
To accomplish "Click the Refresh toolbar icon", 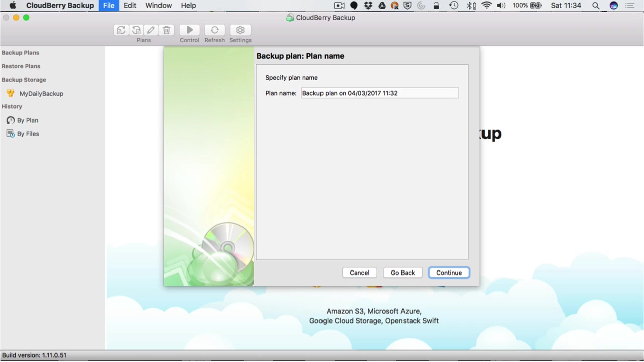I will (215, 30).
